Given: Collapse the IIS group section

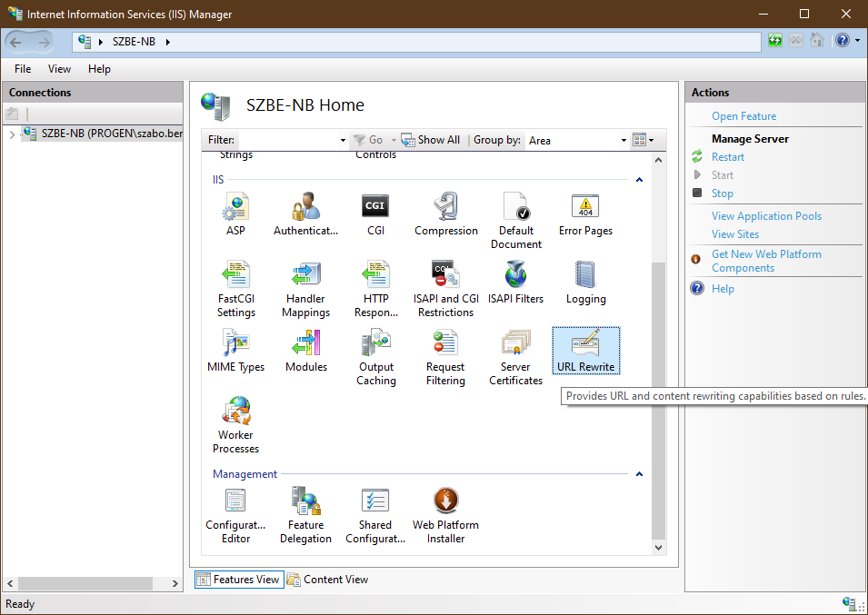Looking at the screenshot, I should [639, 180].
